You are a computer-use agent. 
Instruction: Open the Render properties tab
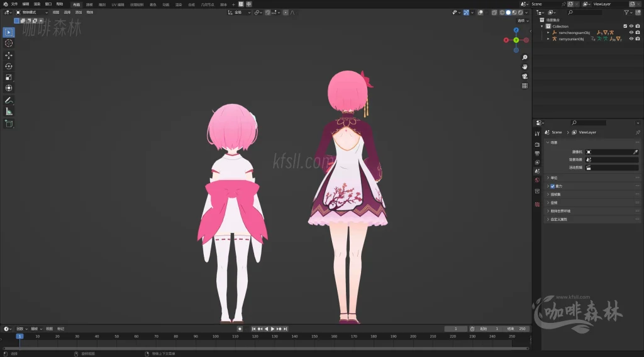pos(537,144)
